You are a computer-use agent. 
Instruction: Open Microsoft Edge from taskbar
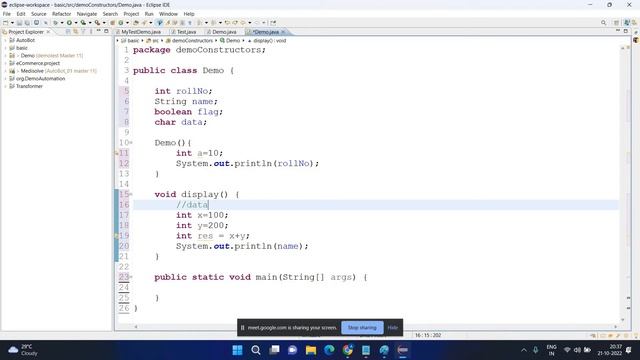coord(329,350)
